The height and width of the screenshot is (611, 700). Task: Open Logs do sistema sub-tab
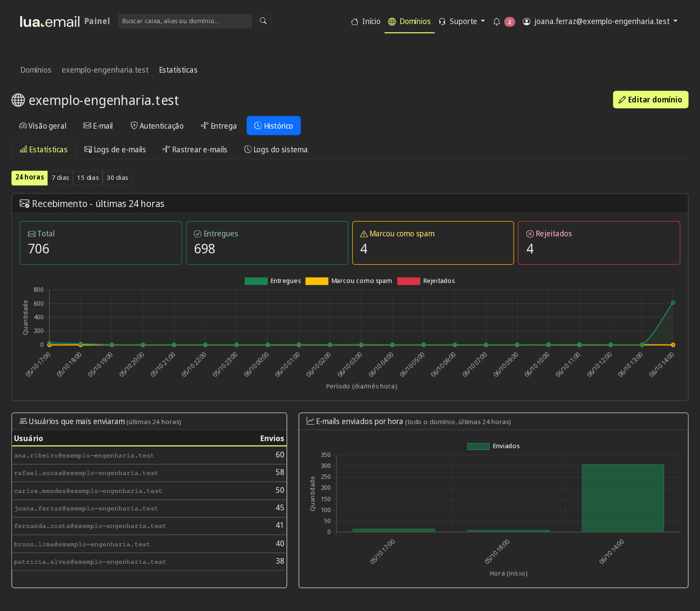click(x=276, y=150)
